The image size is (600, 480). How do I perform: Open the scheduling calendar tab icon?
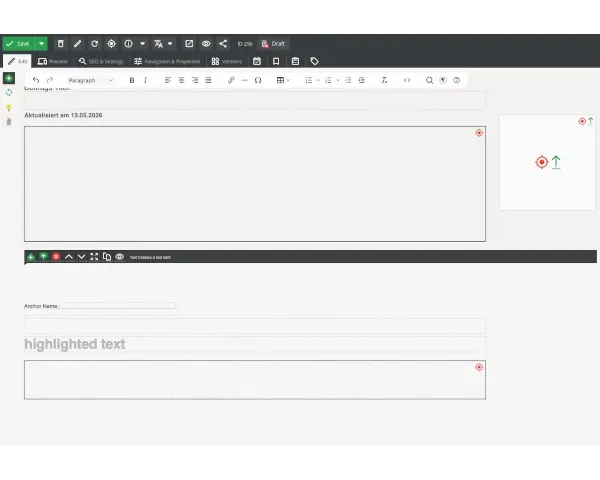257,61
